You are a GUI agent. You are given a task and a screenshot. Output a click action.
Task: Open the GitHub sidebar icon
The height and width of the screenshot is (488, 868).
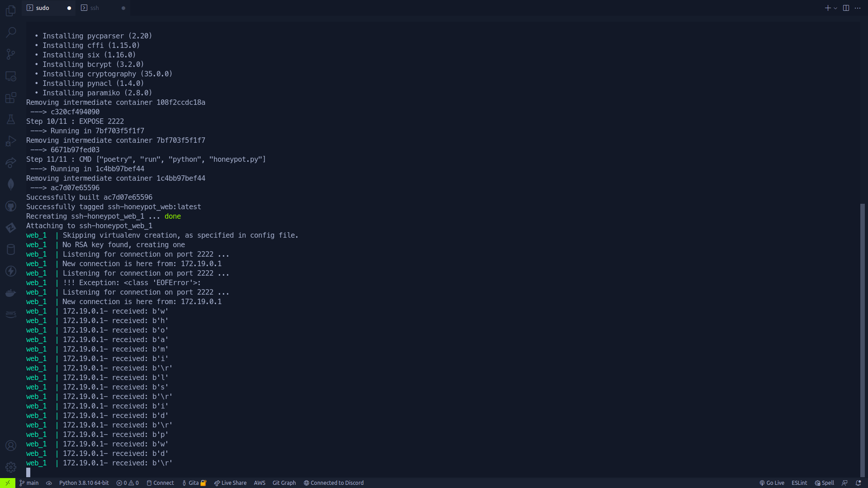point(11,206)
